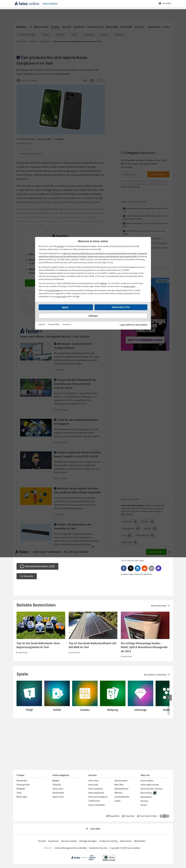Click nach oben link in footer

click(93, 829)
